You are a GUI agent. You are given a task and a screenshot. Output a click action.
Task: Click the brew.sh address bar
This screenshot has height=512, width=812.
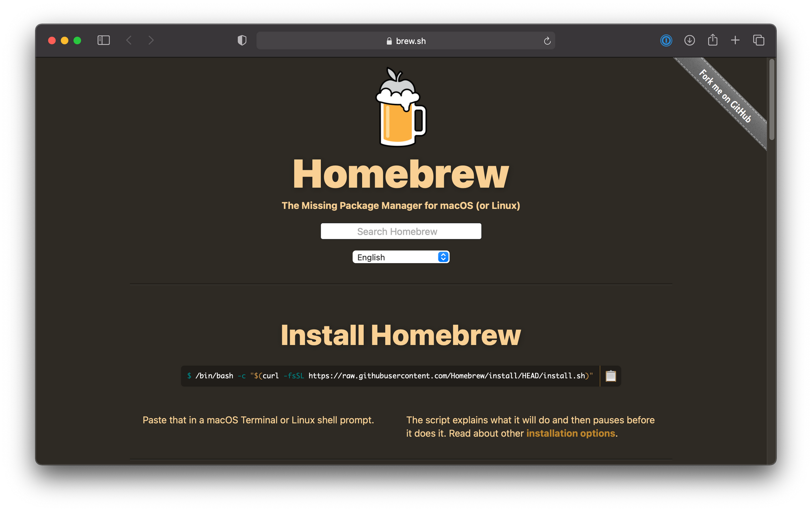pos(406,41)
